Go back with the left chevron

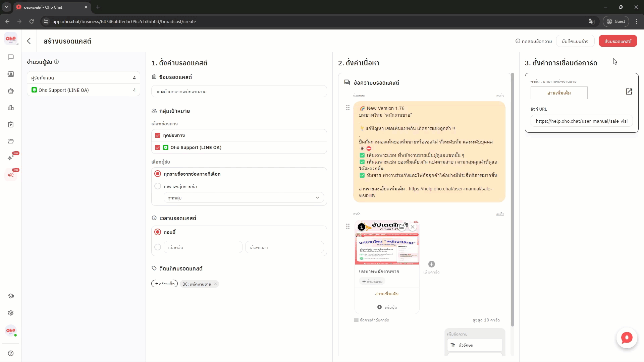click(29, 41)
